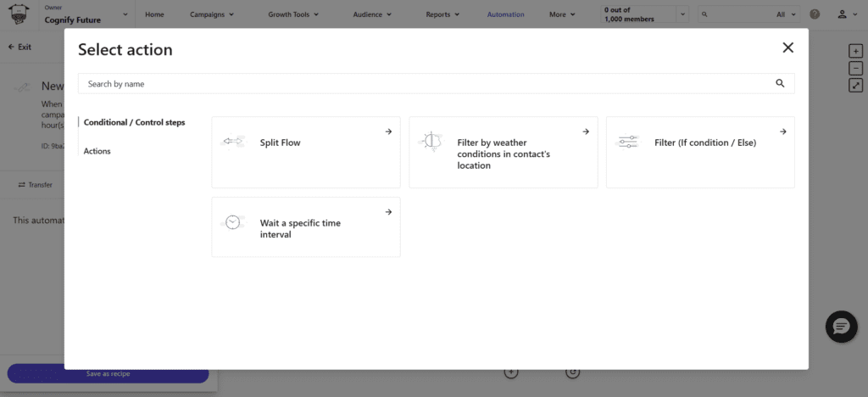Click the add step plus circle

pos(511,372)
